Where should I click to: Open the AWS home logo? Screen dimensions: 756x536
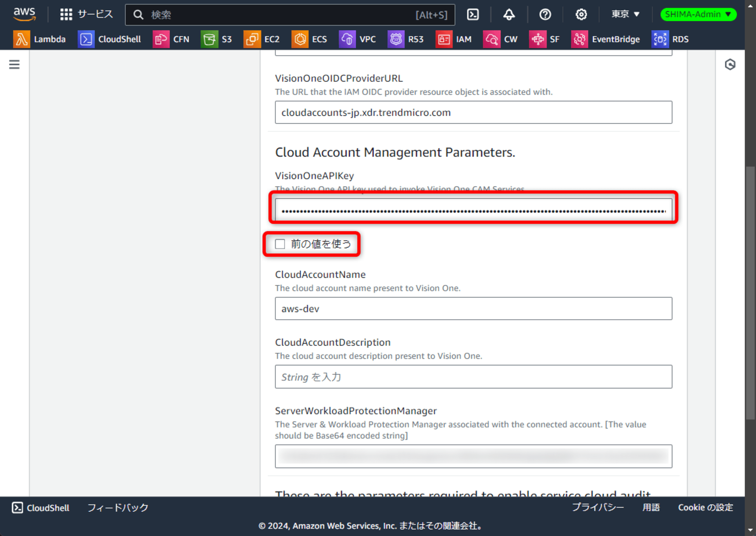pos(25,14)
